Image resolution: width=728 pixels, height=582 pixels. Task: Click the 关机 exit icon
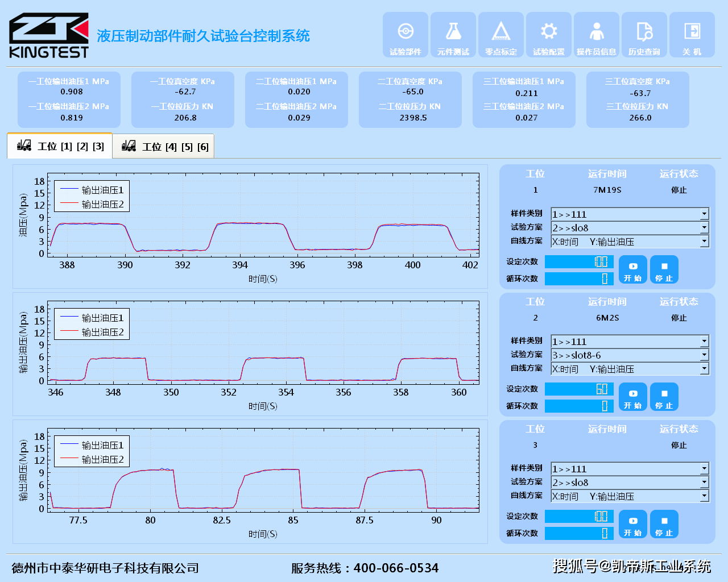692,35
